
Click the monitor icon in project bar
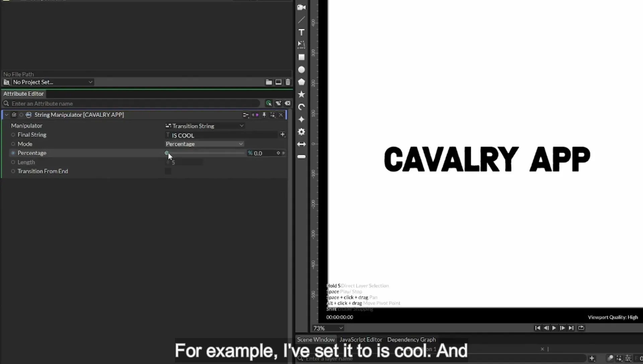tap(278, 82)
